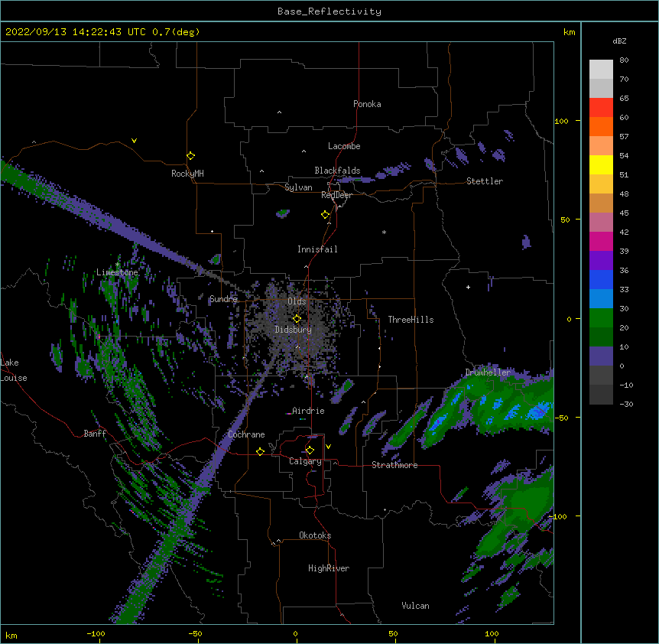
Task: Click the yellow diamond marker below Cochrane
Action: pyautogui.click(x=260, y=451)
